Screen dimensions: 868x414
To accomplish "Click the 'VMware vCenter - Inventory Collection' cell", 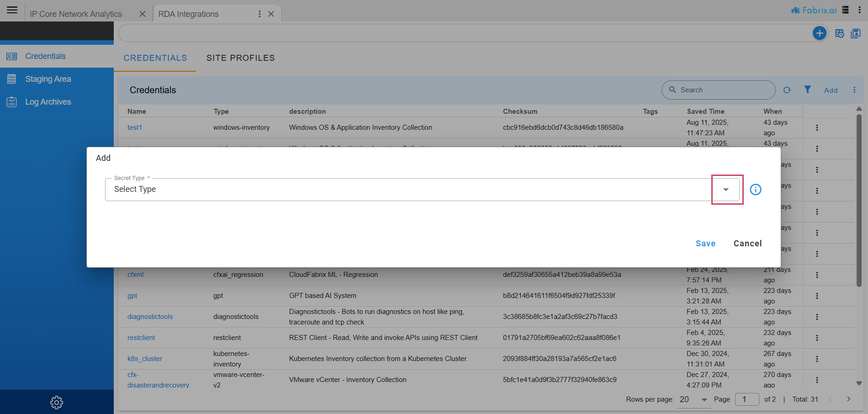I will [x=348, y=380].
